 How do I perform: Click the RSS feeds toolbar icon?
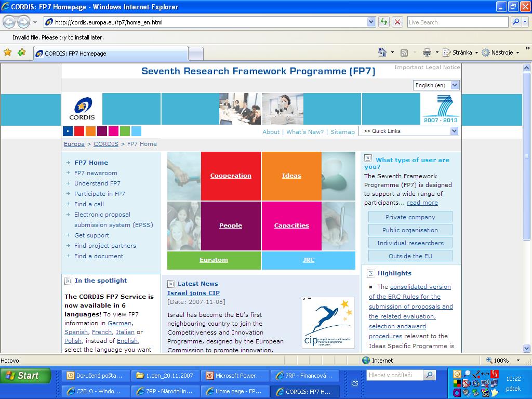click(404, 52)
